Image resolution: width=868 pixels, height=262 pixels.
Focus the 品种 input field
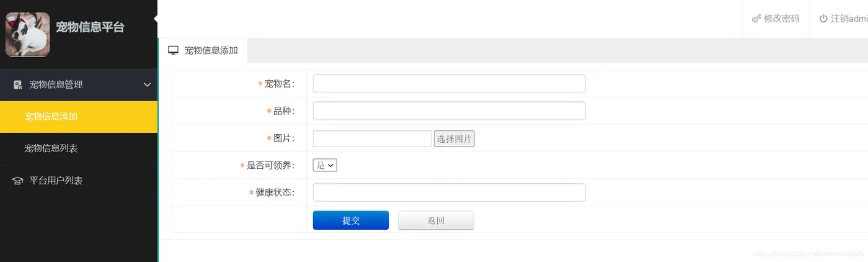coord(449,111)
